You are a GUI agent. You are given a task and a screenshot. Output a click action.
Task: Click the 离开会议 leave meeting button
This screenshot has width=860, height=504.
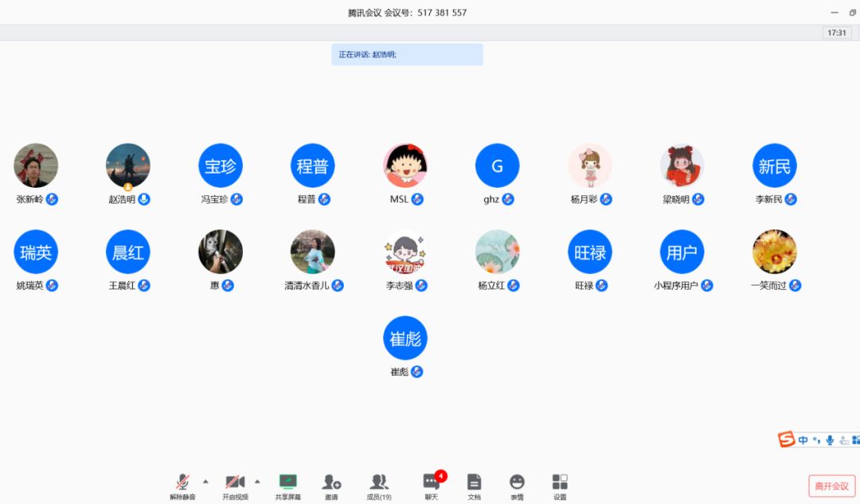pos(831,486)
